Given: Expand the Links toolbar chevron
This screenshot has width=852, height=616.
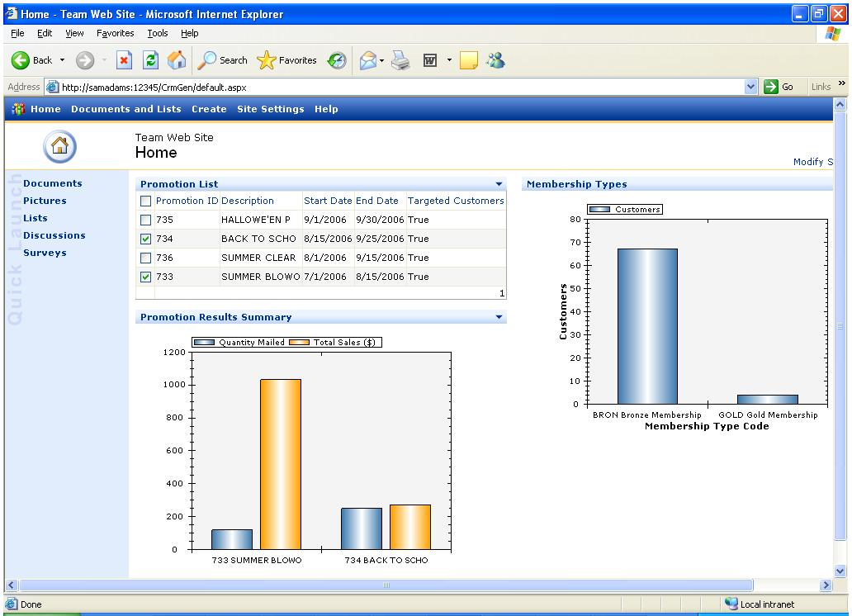Looking at the screenshot, I should 841,83.
